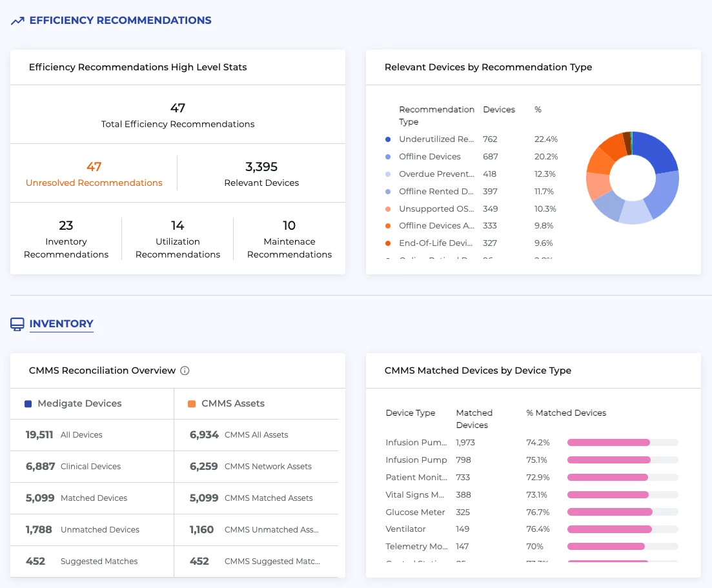The image size is (712, 588).
Task: Click the Offline Devices legend dot
Action: pyautogui.click(x=388, y=157)
